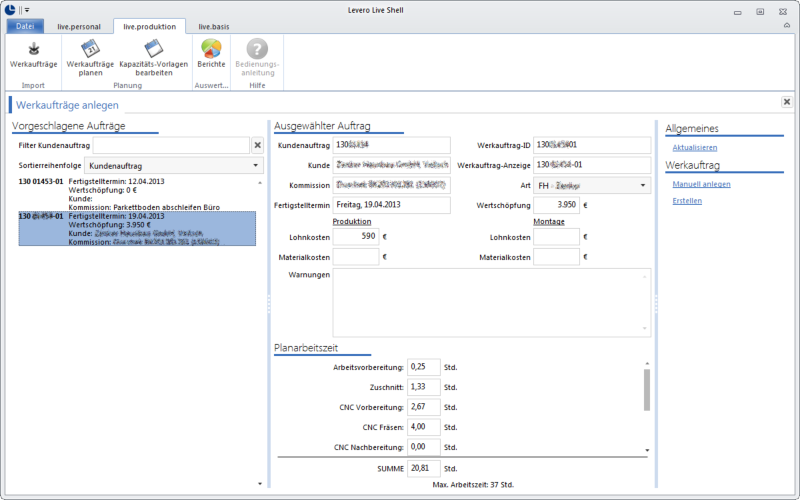Click the Zuschnitt hours field
Viewport: 800px width, 500px height.
(x=423, y=387)
